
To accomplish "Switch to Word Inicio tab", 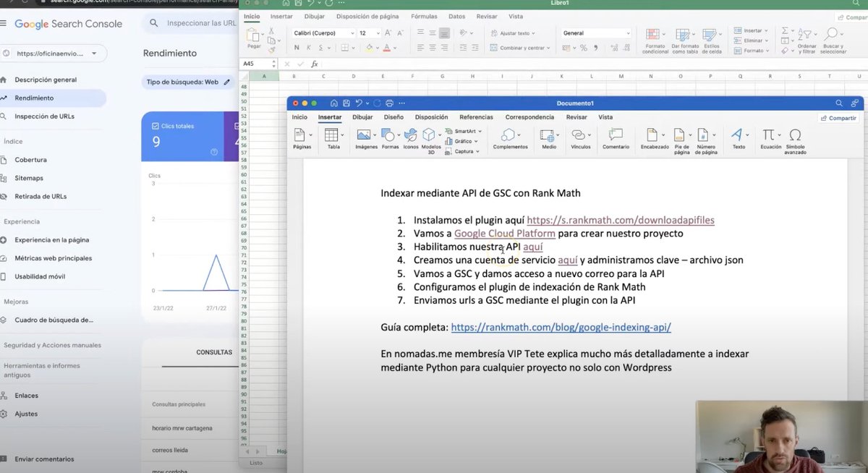I will pos(299,117).
